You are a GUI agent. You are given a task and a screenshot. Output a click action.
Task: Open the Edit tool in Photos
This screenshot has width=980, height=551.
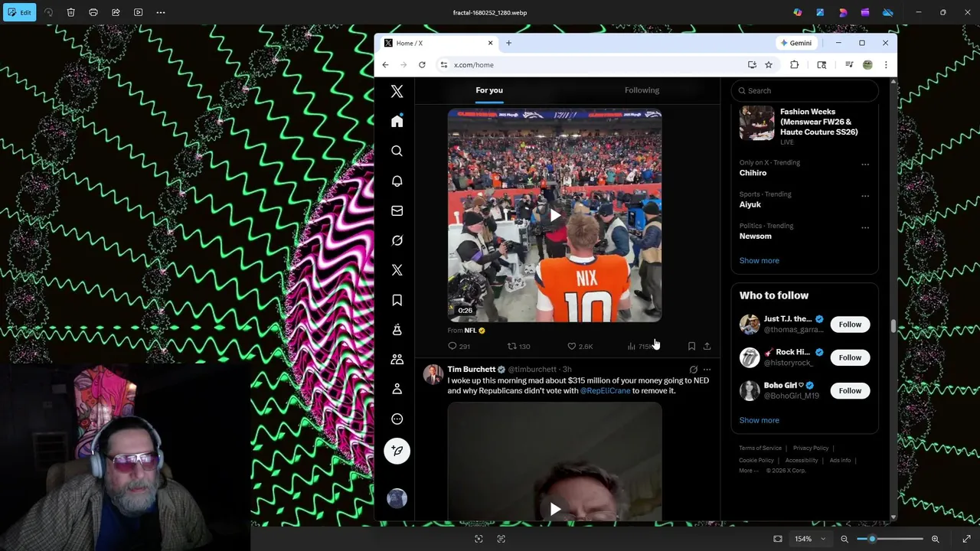19,12
